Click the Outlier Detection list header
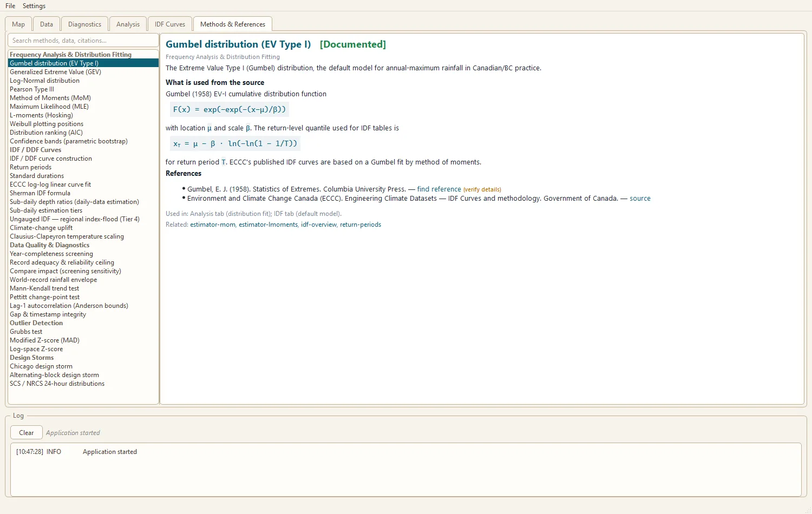The width and height of the screenshot is (812, 514). tap(83, 323)
